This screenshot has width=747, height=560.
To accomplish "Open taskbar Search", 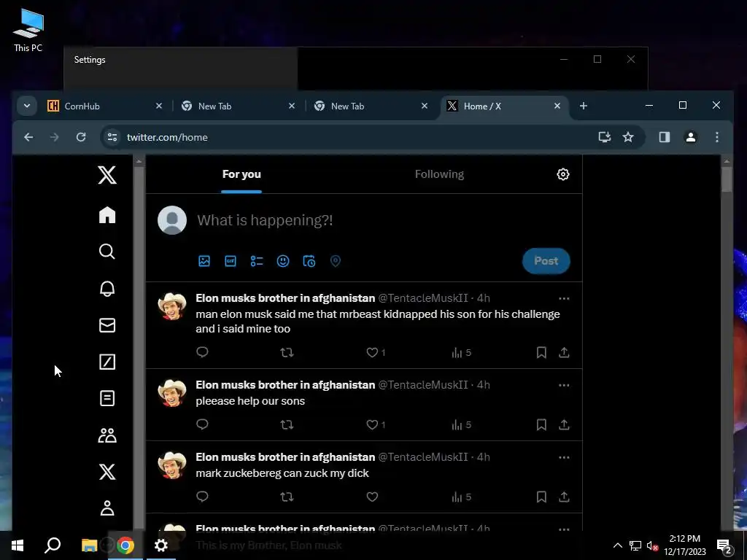I will pos(53,545).
